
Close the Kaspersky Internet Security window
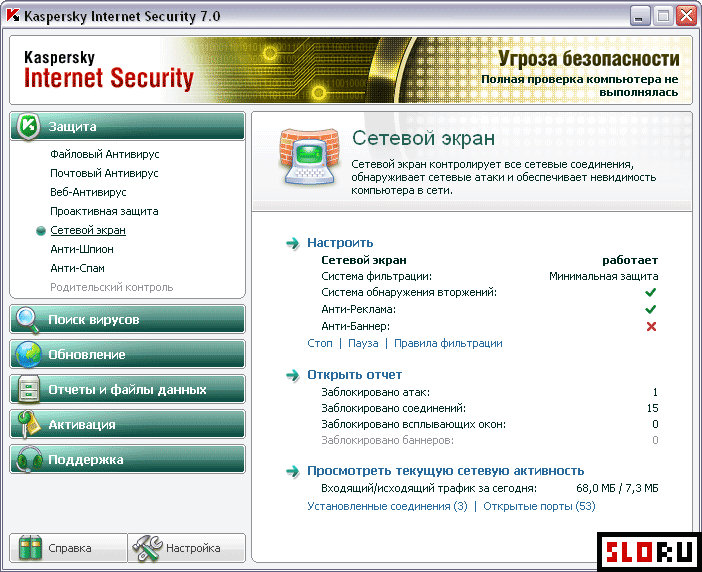[686, 16]
